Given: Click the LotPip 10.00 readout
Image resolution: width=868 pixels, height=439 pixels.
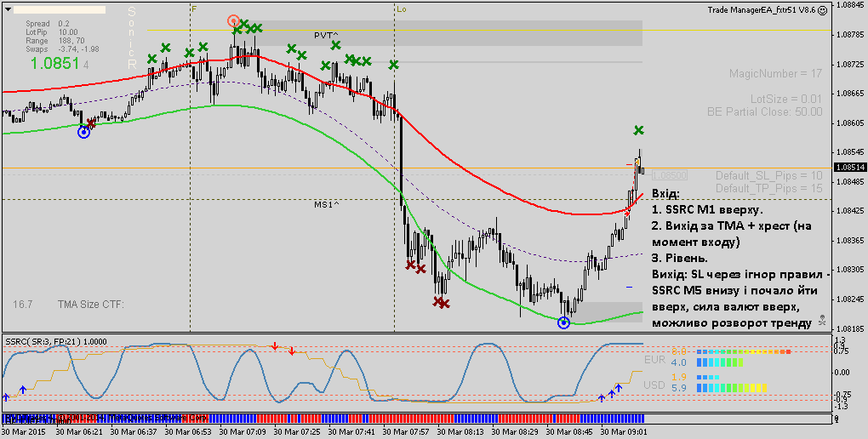Looking at the screenshot, I should 51,32.
